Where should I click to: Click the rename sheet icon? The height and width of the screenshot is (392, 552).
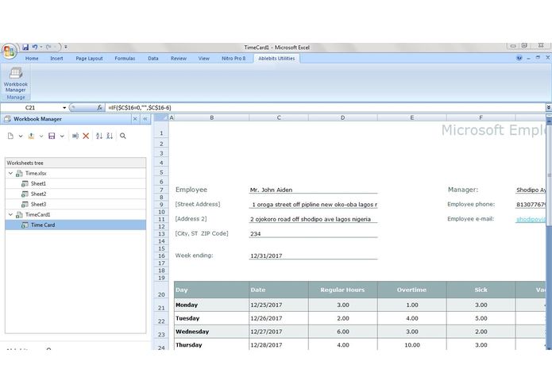(75, 136)
